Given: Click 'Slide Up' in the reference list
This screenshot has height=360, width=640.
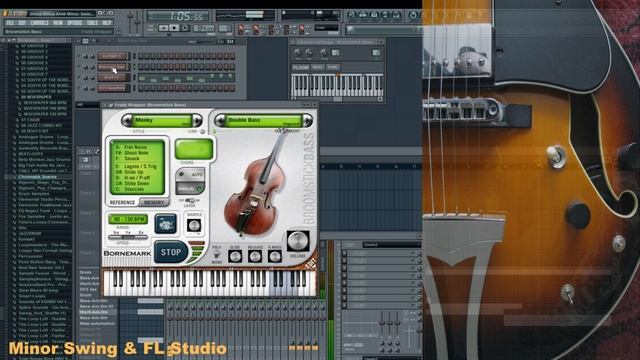Looking at the screenshot, I should tap(134, 172).
